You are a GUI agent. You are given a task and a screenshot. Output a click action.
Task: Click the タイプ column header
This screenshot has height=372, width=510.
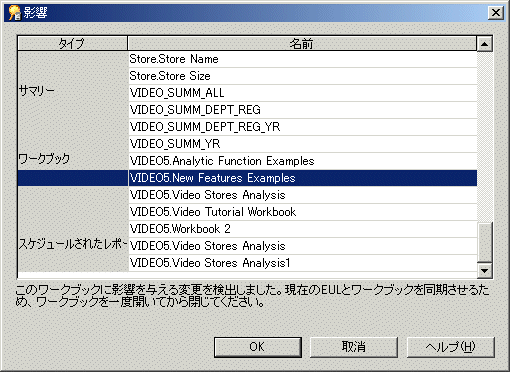point(72,44)
